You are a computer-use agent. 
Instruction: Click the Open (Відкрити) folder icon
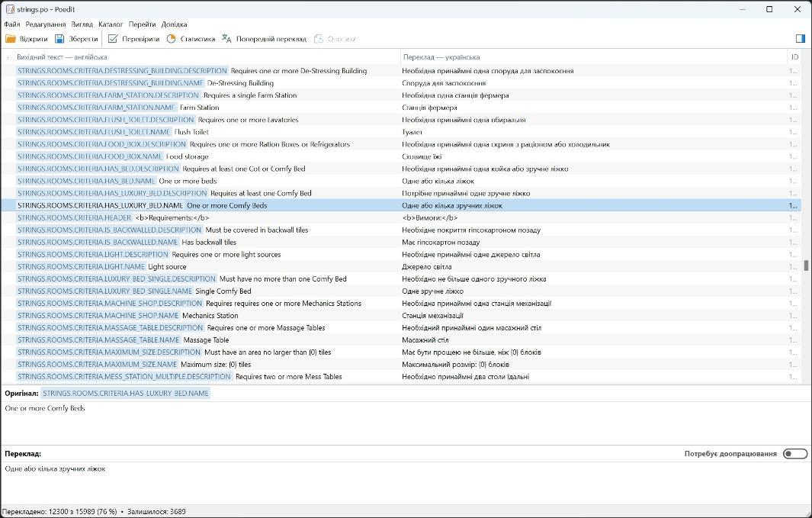[11, 39]
